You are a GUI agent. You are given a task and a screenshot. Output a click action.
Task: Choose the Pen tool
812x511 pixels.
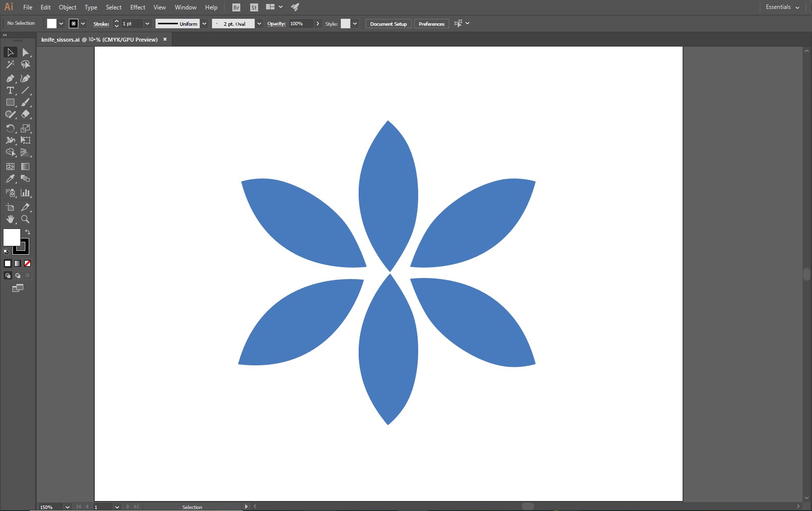coord(10,78)
